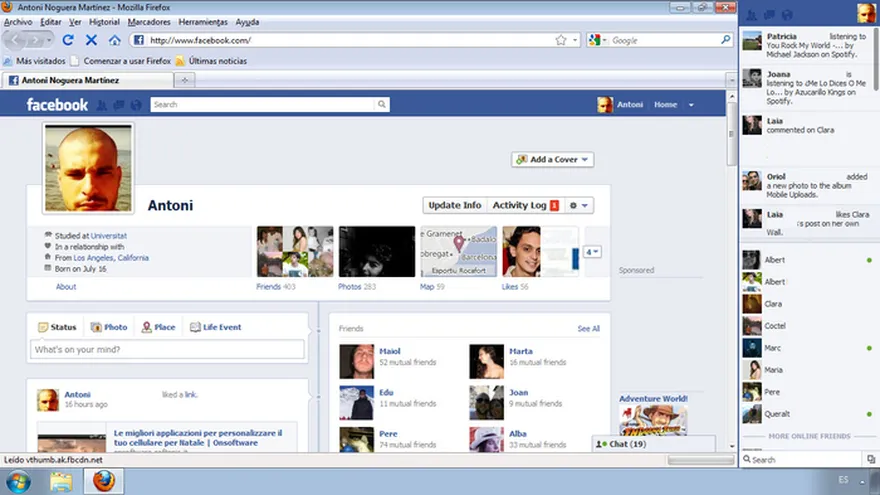The width and height of the screenshot is (880, 495).
Task: Click the search magnifier in Facebook bar
Action: click(381, 104)
